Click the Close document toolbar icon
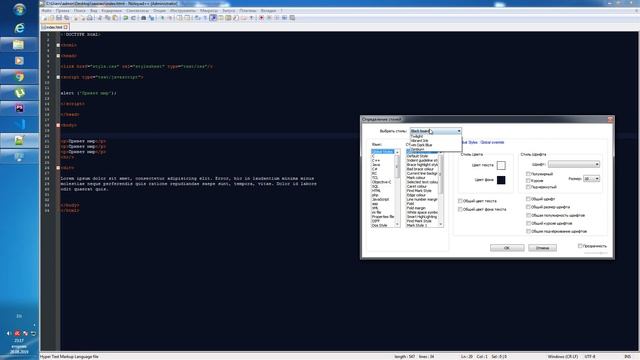The width and height of the screenshot is (640, 360). coord(76,18)
